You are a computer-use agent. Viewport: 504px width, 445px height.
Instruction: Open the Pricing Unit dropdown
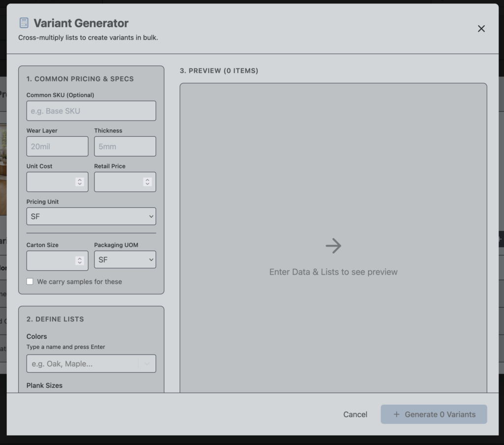(91, 216)
